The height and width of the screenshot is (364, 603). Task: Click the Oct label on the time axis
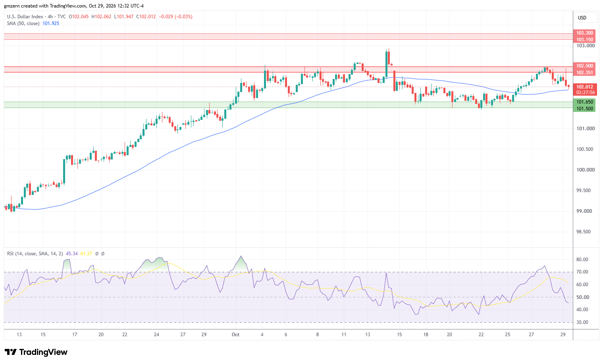tap(235, 335)
